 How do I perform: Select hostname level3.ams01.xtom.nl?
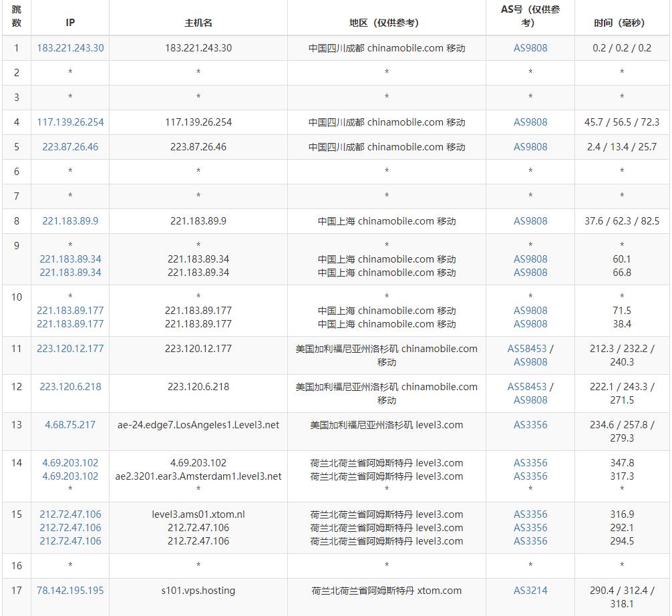pyautogui.click(x=198, y=514)
